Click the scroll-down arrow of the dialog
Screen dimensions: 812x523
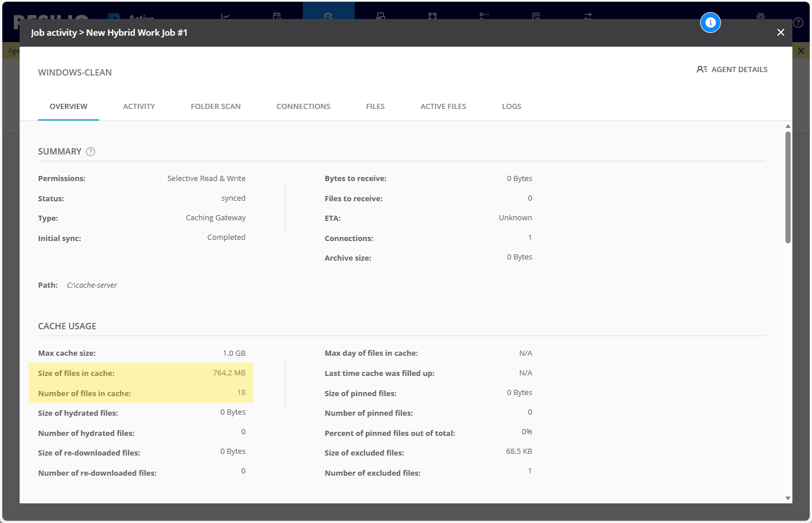pyautogui.click(x=788, y=498)
